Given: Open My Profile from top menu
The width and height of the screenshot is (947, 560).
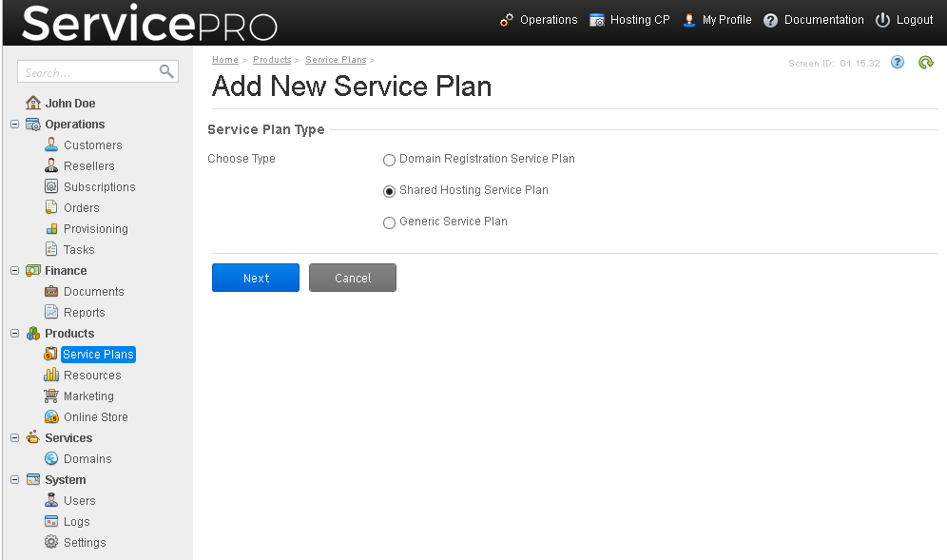Looking at the screenshot, I should click(717, 20).
